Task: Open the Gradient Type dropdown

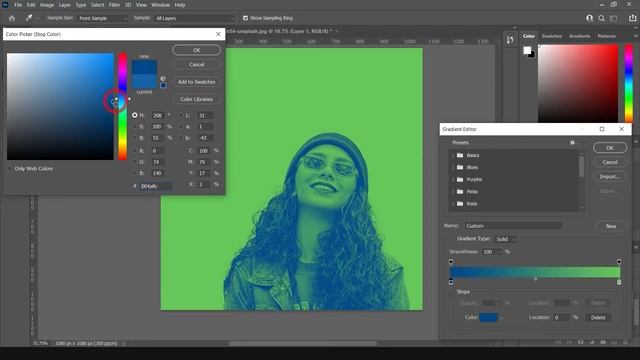Action: pos(505,239)
